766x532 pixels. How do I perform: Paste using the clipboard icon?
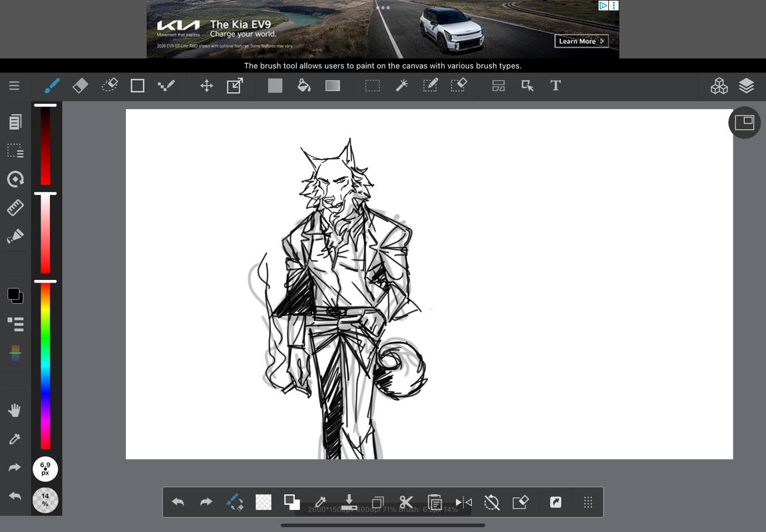(x=435, y=502)
